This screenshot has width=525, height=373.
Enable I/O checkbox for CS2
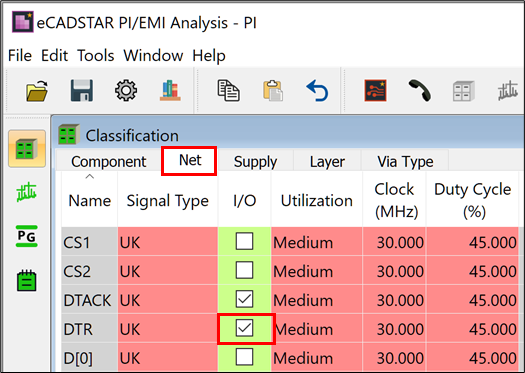click(x=244, y=270)
